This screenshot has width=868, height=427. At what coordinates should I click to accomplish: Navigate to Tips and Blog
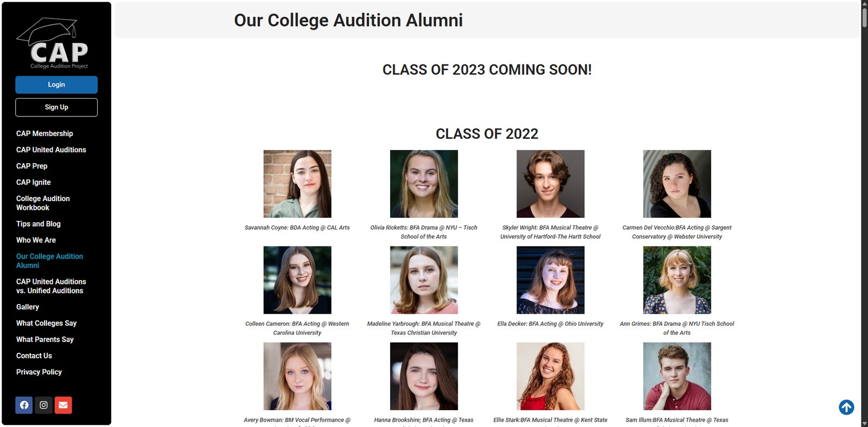(39, 224)
